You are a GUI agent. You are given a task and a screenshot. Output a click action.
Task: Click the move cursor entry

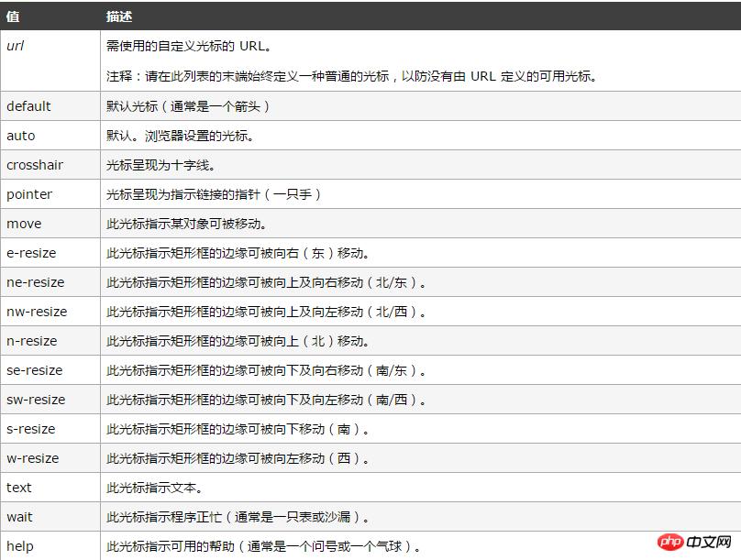pos(24,224)
